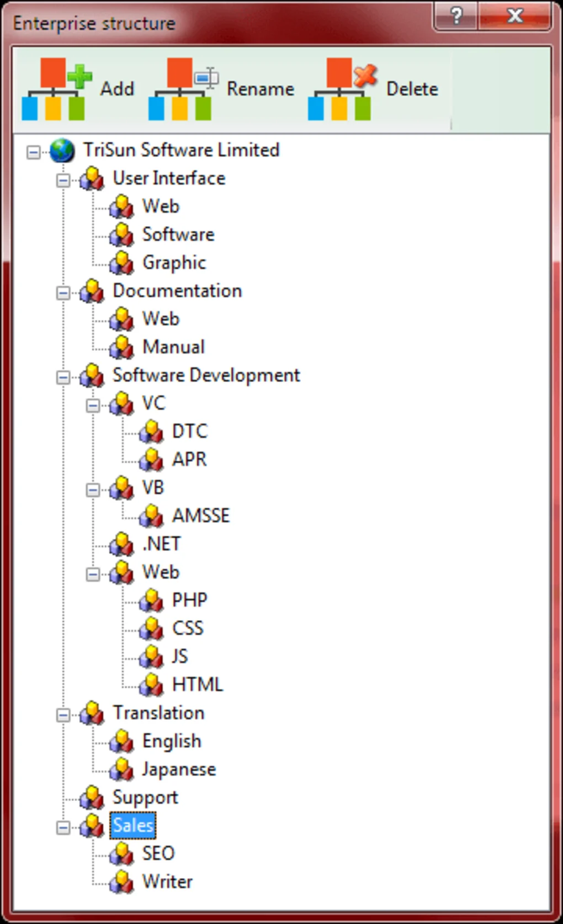Click the Rename button label
Image resolution: width=563 pixels, height=924 pixels.
tap(261, 89)
